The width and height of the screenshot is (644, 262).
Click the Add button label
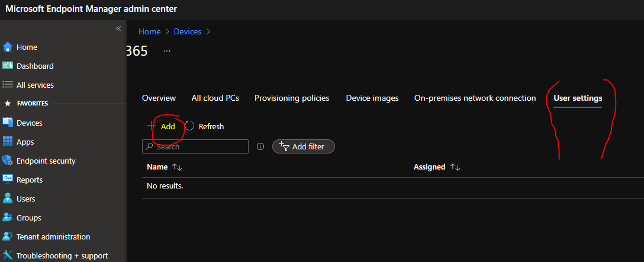coord(168,126)
